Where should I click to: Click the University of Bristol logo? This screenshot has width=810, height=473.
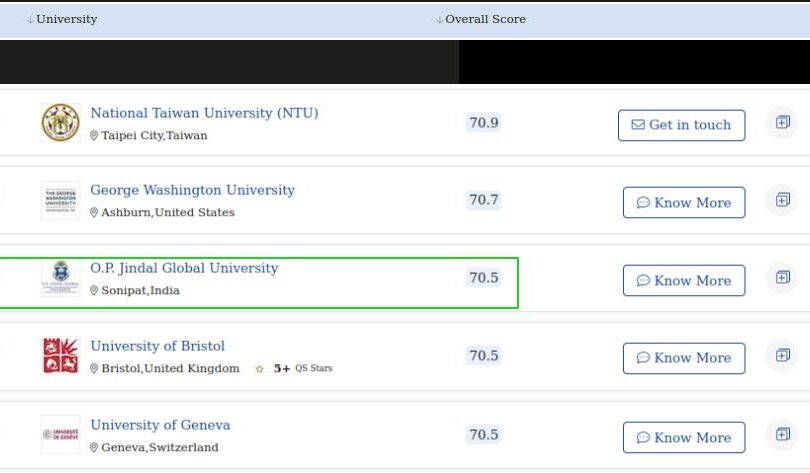(60, 356)
